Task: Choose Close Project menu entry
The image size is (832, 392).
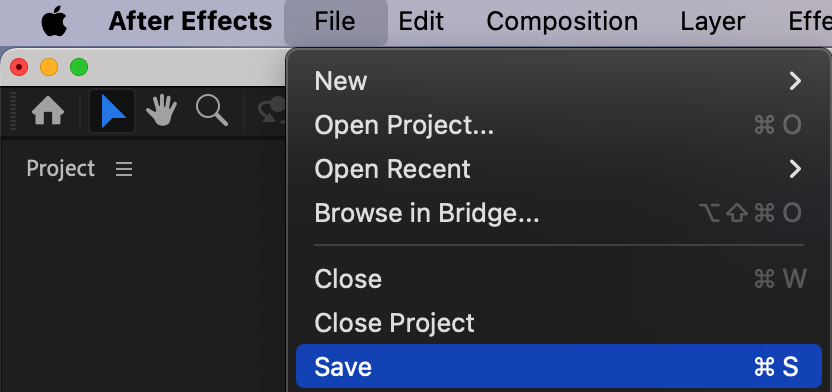Action: pyautogui.click(x=559, y=323)
